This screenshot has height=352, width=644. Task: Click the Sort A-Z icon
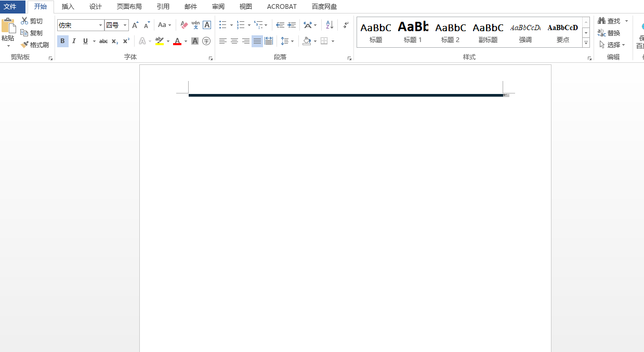tap(330, 25)
